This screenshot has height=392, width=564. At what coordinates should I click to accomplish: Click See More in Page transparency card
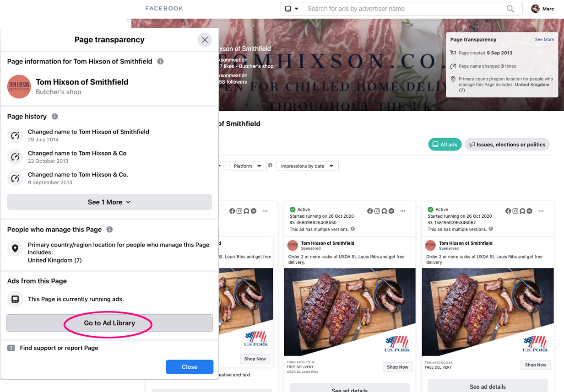pos(544,40)
